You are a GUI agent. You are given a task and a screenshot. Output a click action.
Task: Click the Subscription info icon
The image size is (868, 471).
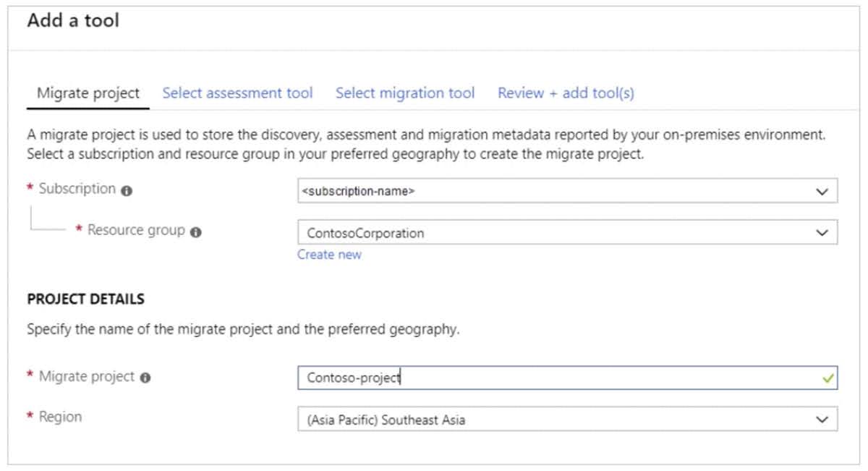(x=127, y=191)
